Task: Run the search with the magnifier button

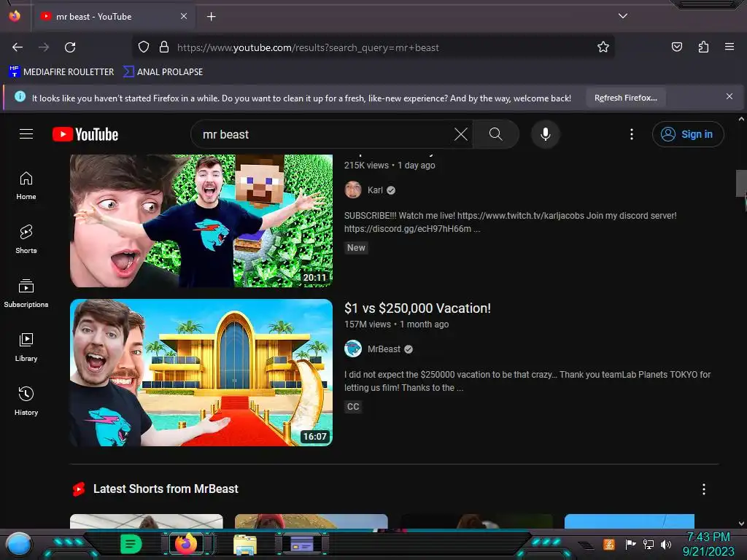Action: tap(495, 134)
